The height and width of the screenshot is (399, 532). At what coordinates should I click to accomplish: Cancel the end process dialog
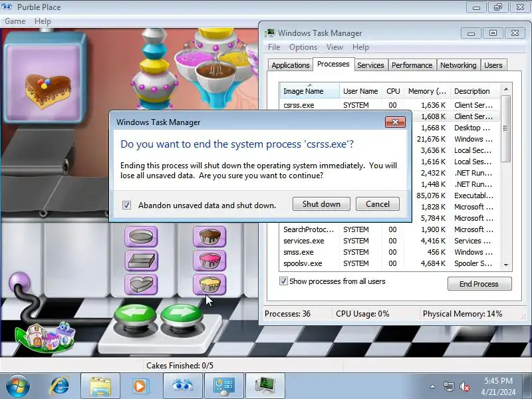click(378, 204)
